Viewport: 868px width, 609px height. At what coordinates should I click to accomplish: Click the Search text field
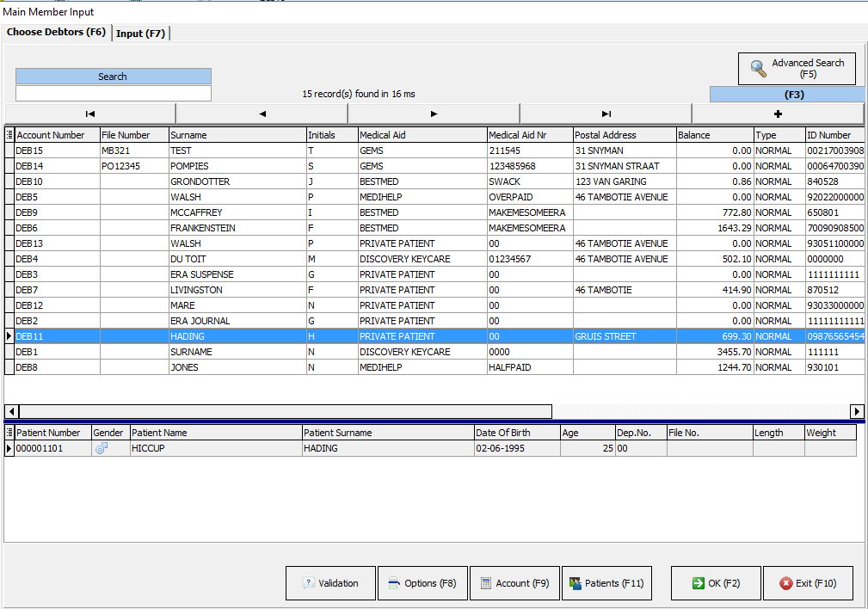coord(113,94)
